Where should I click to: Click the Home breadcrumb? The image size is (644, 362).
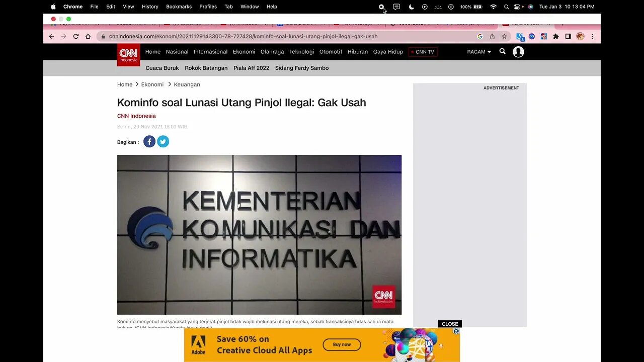(x=125, y=84)
